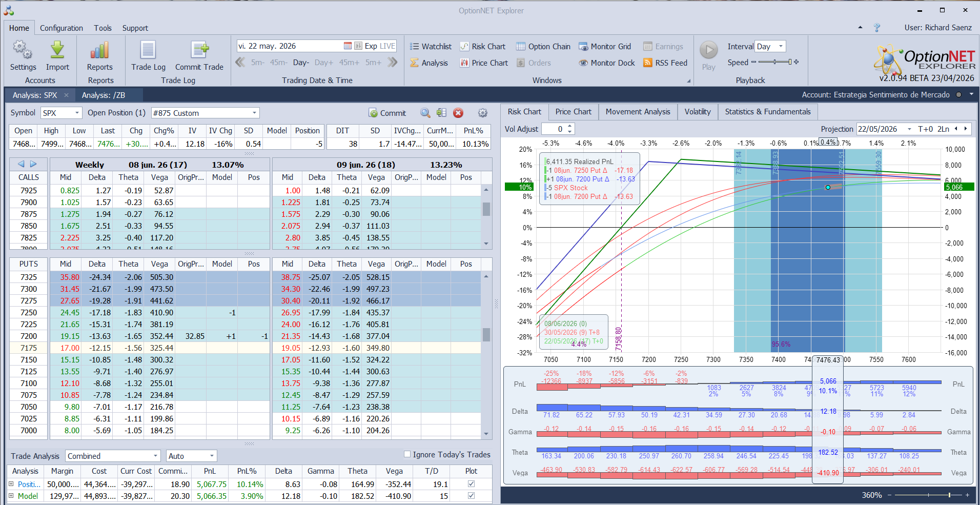Adjust the 360% zoom slider
Viewport: 980px width, 505px height.
928,495
